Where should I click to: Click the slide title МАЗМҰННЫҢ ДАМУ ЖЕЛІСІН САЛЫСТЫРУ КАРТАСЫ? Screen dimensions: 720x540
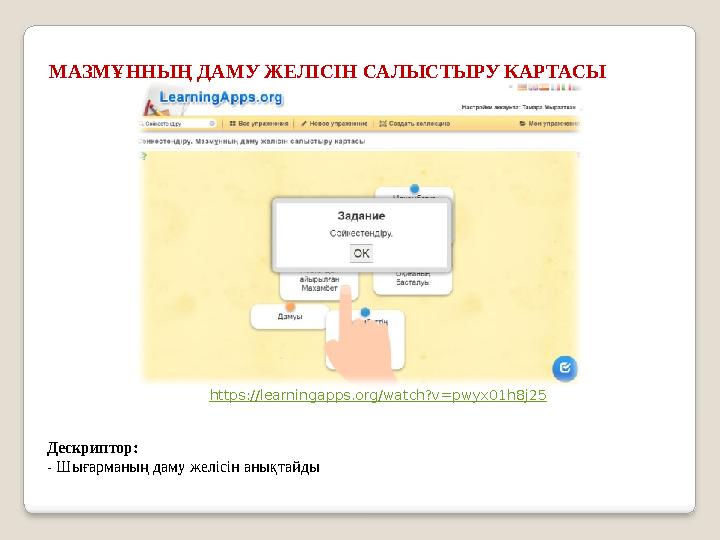(x=327, y=72)
